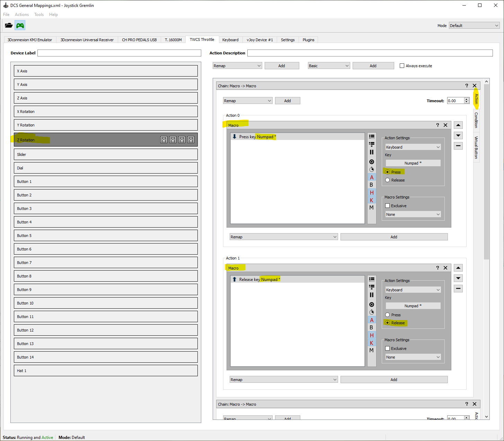This screenshot has height=441, width=504.
Task: Open the Tools menu
Action: [39, 15]
